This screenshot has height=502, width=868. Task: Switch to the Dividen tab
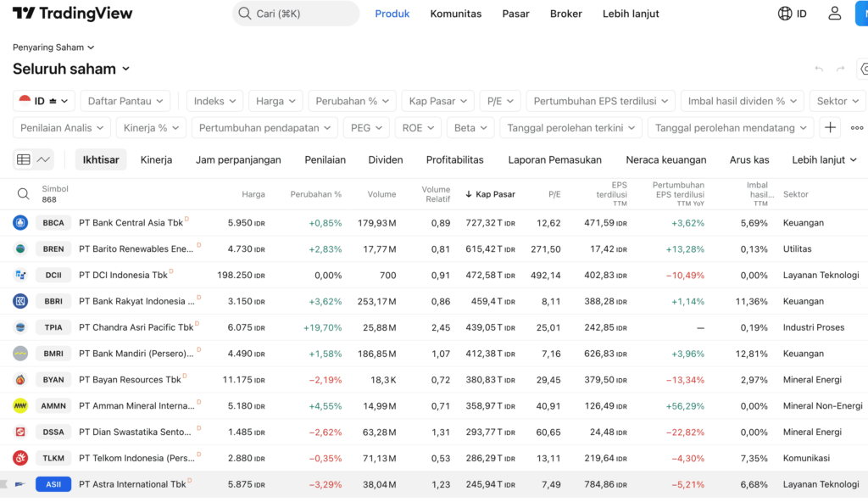[386, 159]
